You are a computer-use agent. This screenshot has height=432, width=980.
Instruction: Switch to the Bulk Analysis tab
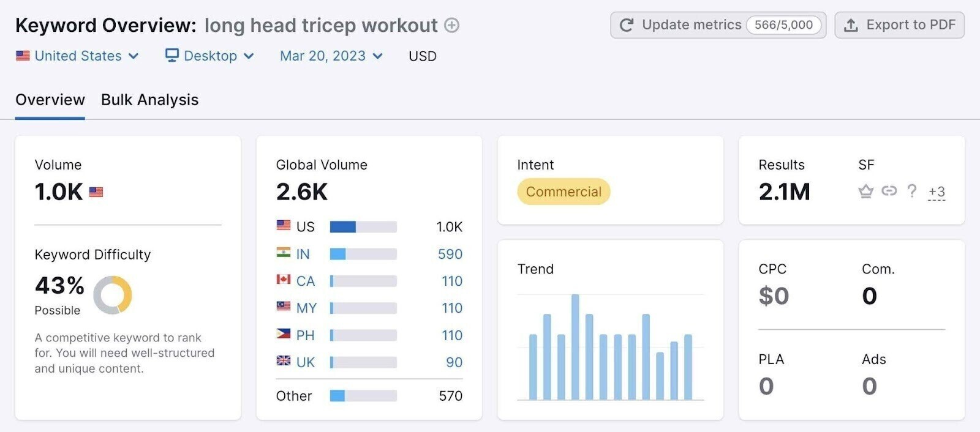pyautogui.click(x=149, y=100)
